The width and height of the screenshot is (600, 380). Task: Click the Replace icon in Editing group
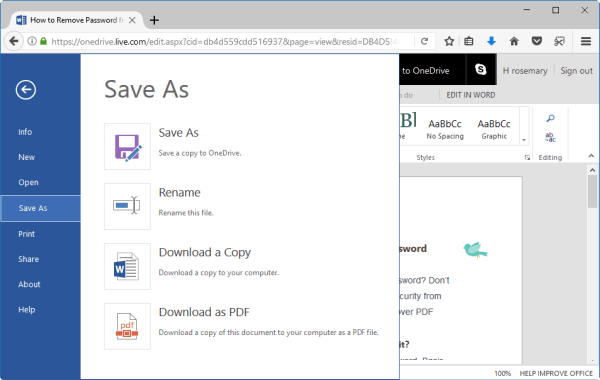(550, 137)
